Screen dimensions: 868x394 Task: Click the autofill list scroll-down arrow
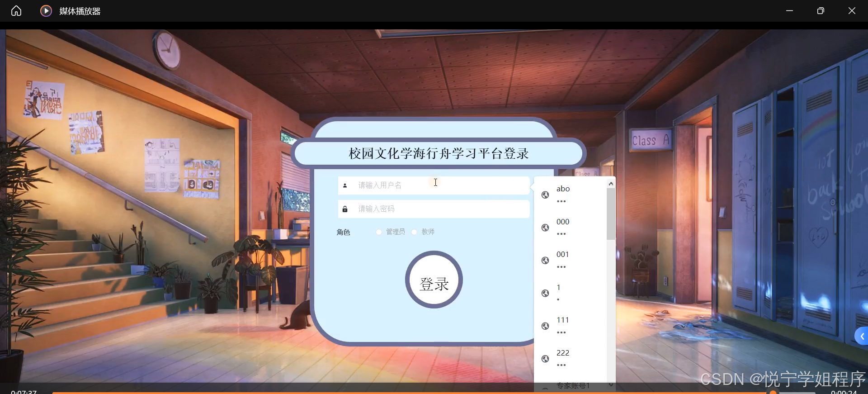coord(611,385)
